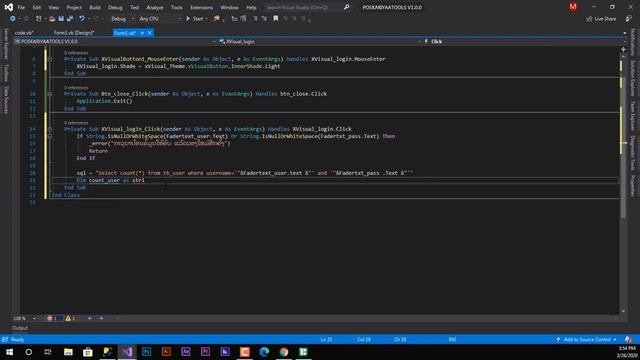This screenshot has width=640, height=360.
Task: Open Solution Explorer side tab
Action: click(x=633, y=78)
